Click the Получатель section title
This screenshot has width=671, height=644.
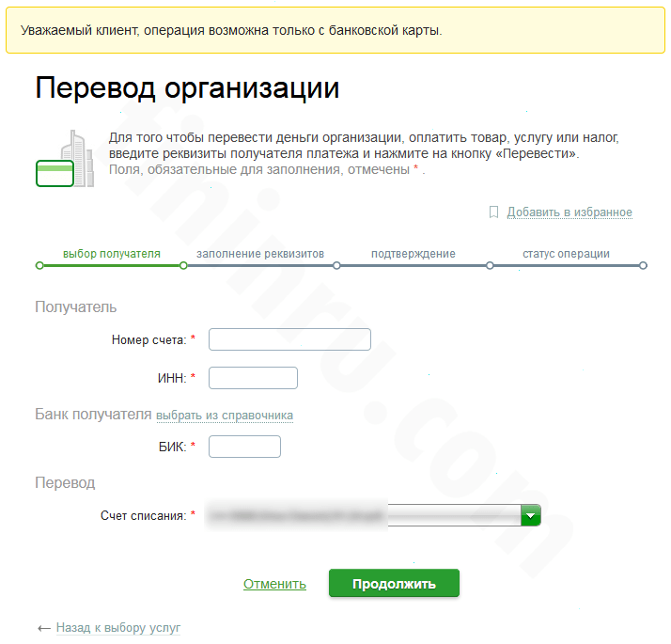(76, 307)
